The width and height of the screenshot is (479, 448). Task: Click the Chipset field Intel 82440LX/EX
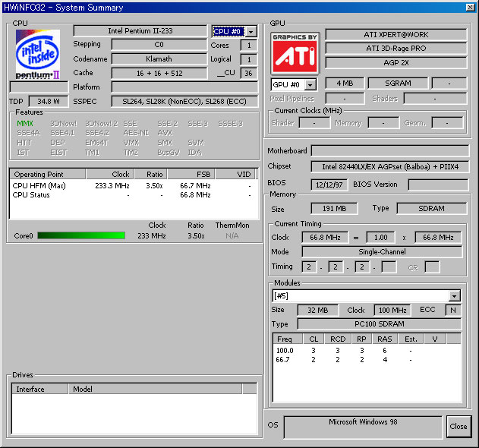point(389,166)
